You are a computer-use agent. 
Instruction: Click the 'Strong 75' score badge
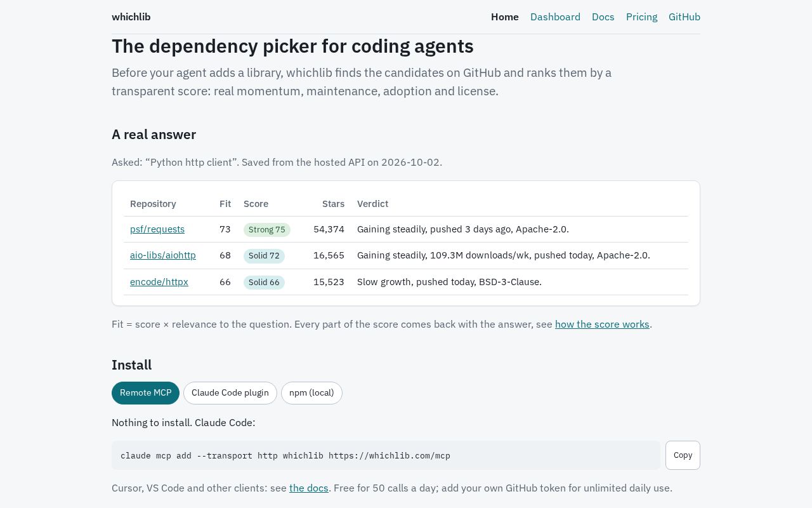point(267,230)
